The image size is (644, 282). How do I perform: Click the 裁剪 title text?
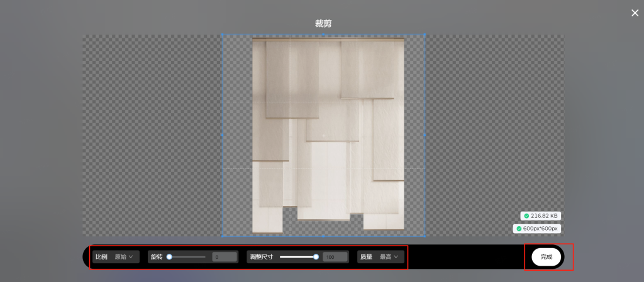(323, 23)
